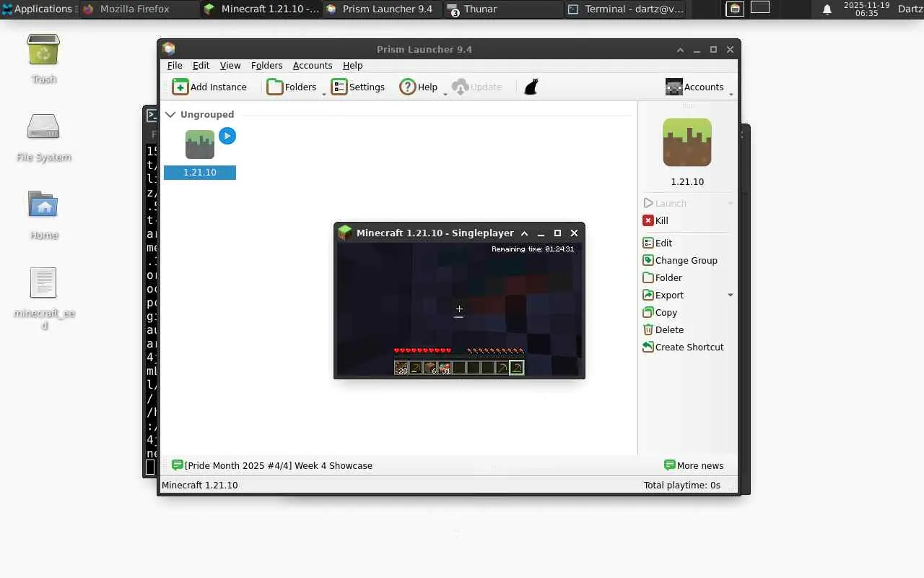The height and width of the screenshot is (578, 924).
Task: Click the Copy instance icon
Action: click(x=648, y=312)
